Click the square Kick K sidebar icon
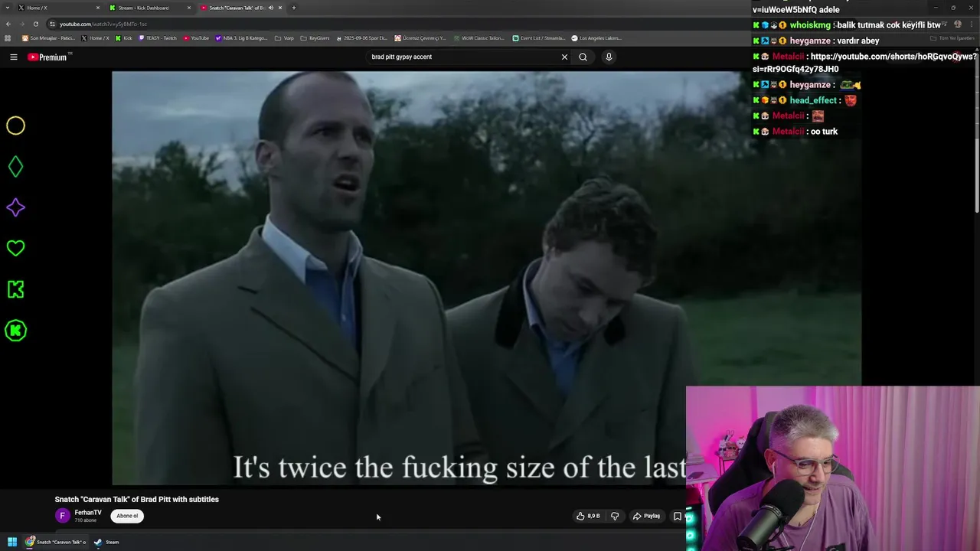 tap(15, 289)
